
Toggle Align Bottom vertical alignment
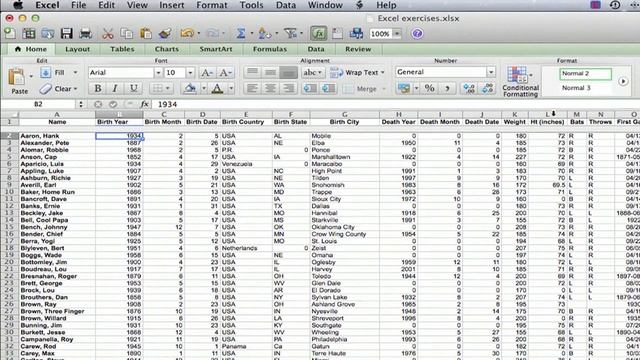click(289, 73)
